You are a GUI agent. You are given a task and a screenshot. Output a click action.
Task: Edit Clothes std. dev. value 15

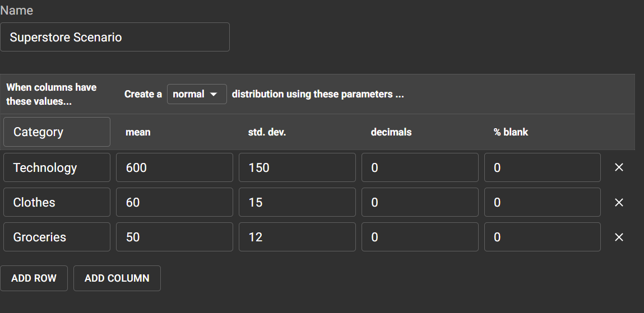tap(297, 202)
